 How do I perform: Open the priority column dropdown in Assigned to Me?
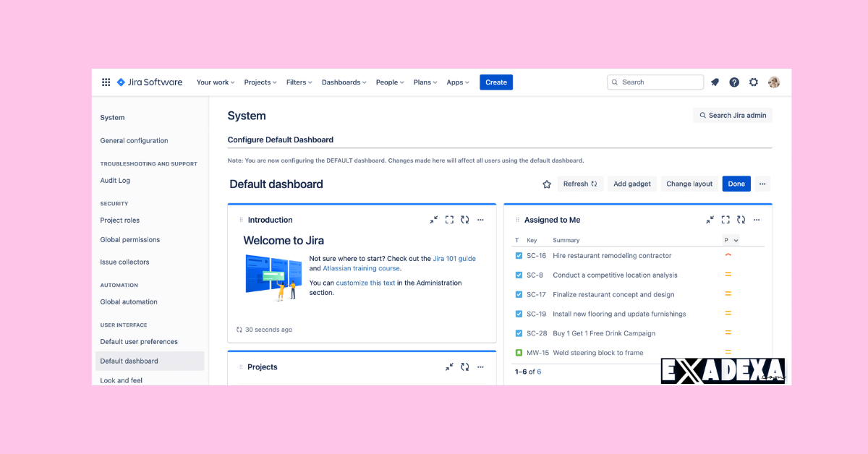tap(731, 239)
